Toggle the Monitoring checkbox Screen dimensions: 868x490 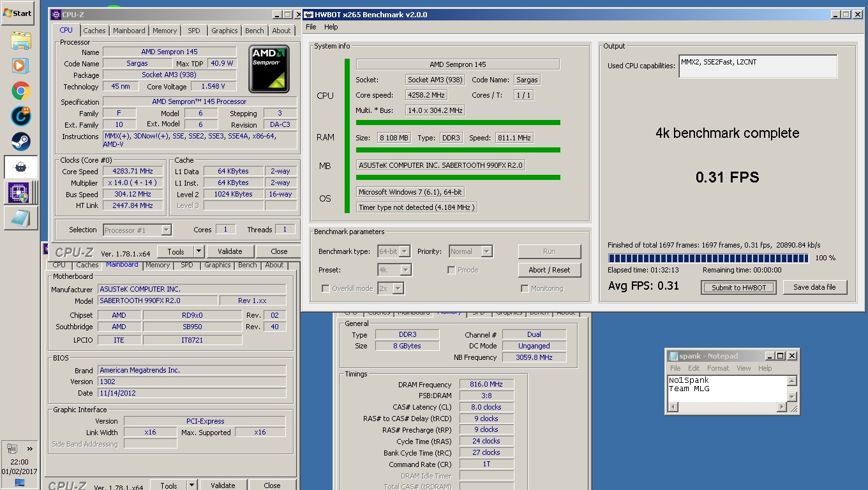(525, 288)
